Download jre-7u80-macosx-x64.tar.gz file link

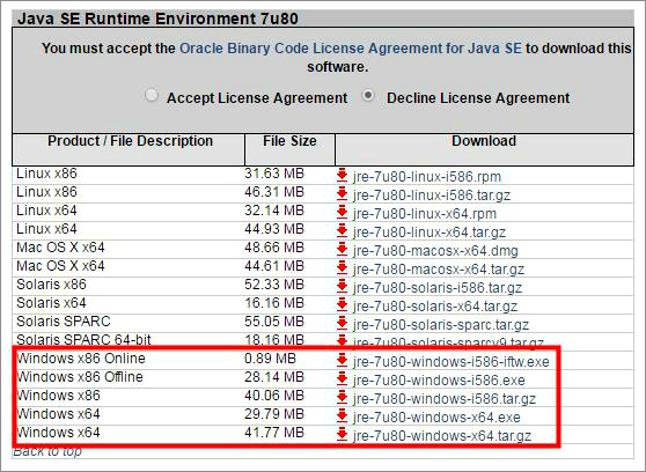(x=438, y=269)
